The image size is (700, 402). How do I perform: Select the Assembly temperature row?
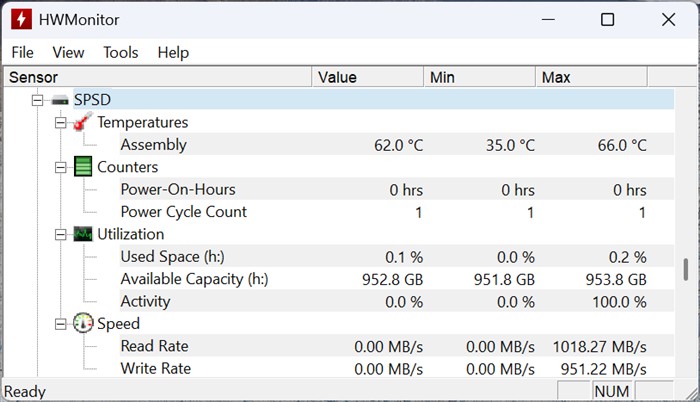(153, 145)
